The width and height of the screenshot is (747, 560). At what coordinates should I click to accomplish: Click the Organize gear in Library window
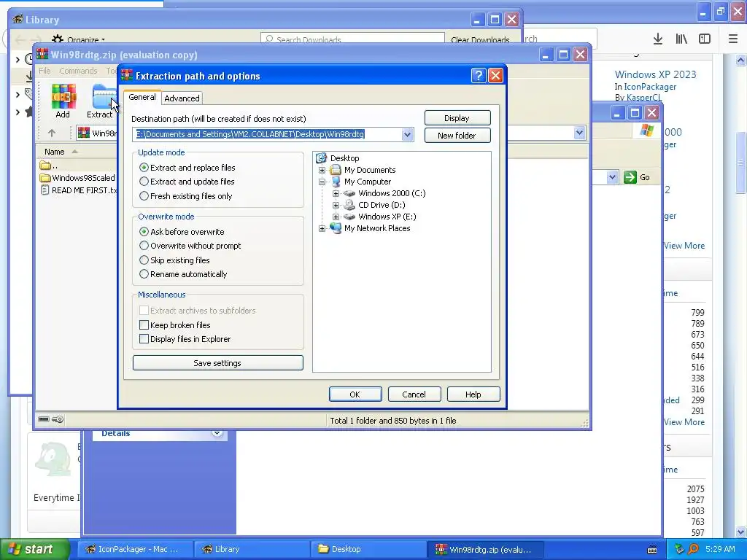(x=58, y=39)
